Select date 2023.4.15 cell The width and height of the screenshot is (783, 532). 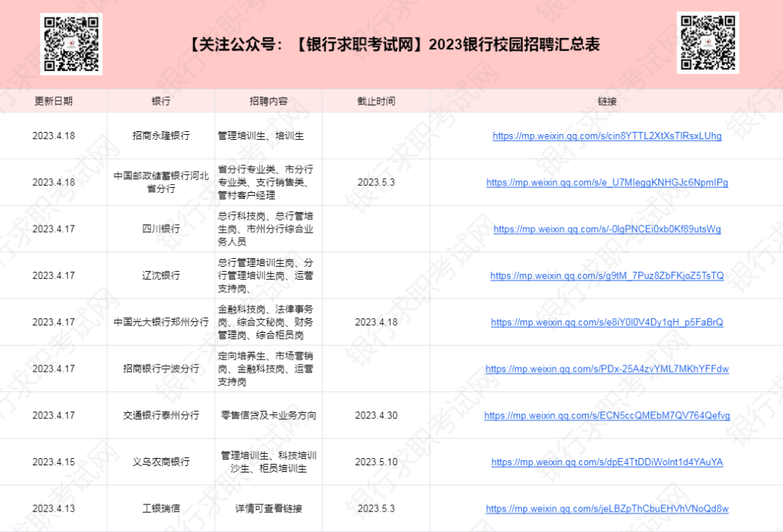(x=54, y=462)
